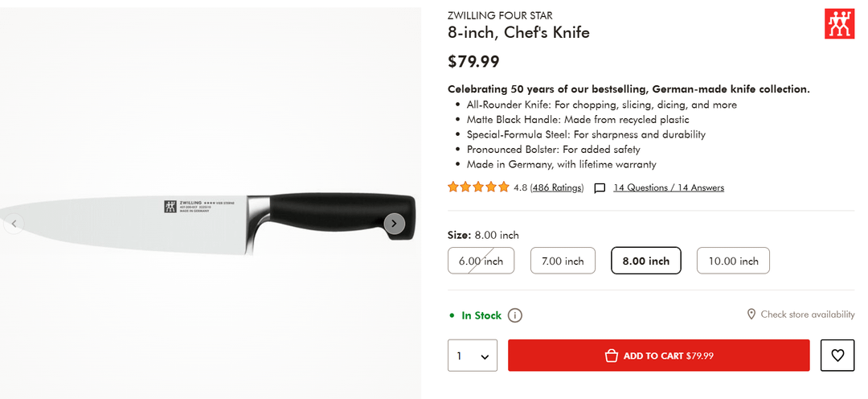Advance to the next product image

[x=394, y=224]
